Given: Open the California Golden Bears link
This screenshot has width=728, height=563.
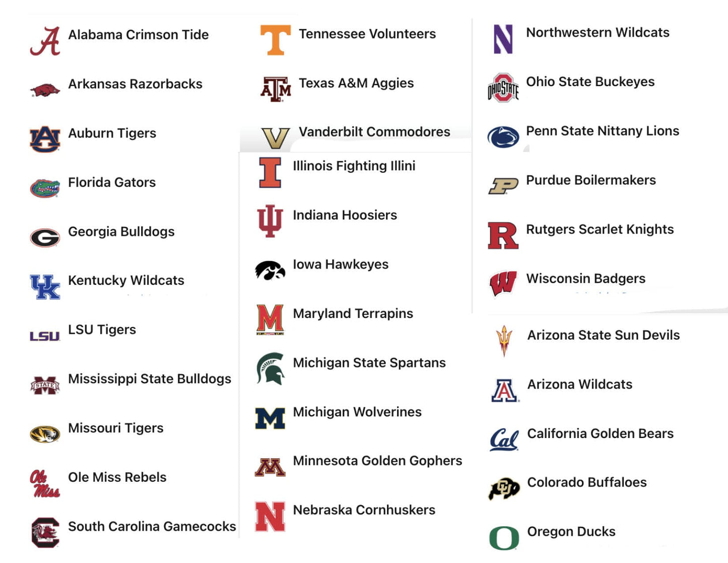Looking at the screenshot, I should (600, 434).
